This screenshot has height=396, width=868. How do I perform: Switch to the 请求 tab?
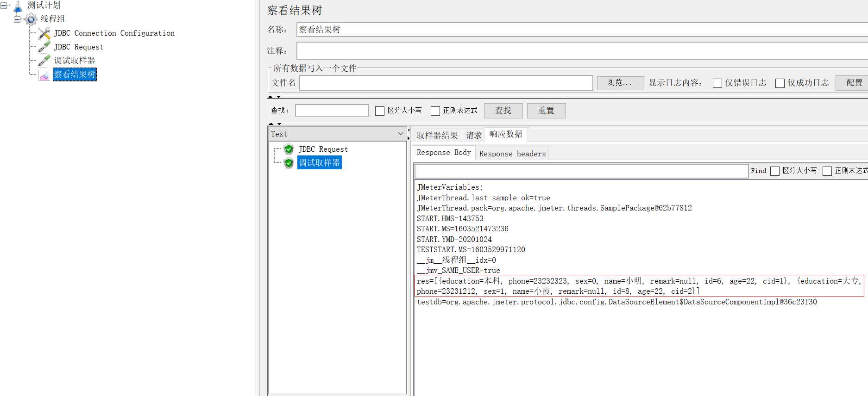[473, 135]
